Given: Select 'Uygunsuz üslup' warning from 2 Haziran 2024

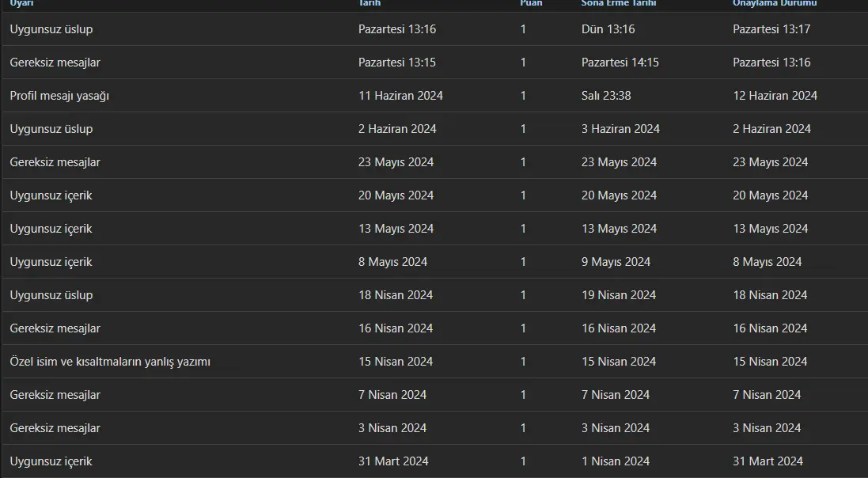Looking at the screenshot, I should coord(51,129).
